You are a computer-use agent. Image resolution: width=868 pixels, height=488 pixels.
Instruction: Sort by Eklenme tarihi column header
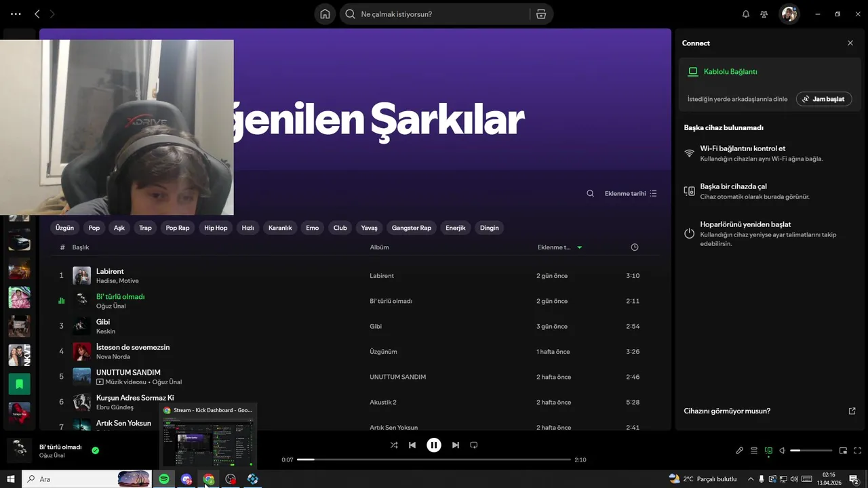559,247
